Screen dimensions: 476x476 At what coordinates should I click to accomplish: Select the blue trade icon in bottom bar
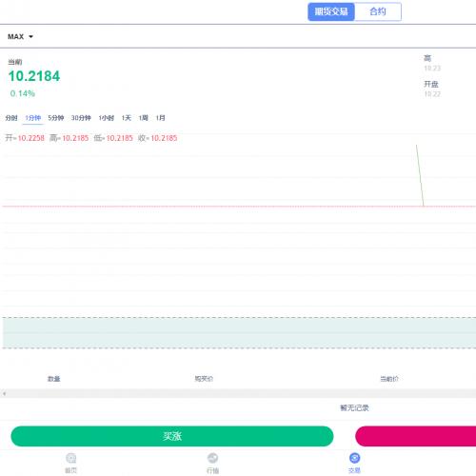click(354, 458)
